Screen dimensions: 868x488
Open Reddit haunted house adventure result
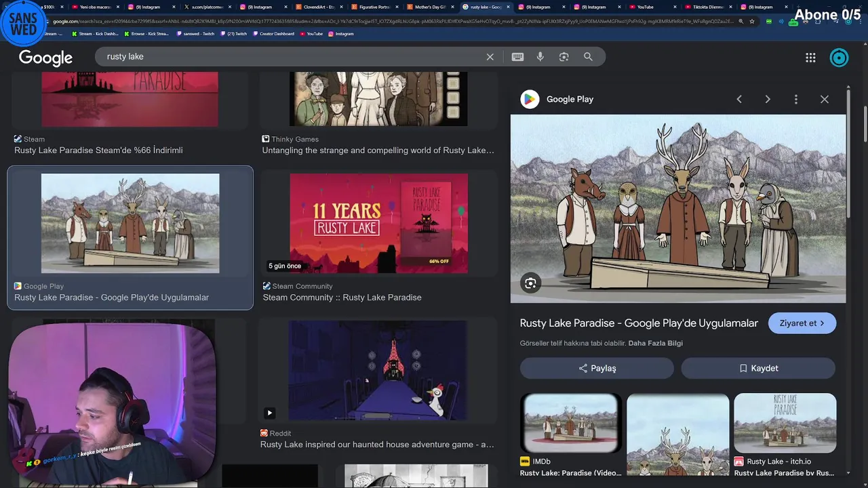coord(377,445)
